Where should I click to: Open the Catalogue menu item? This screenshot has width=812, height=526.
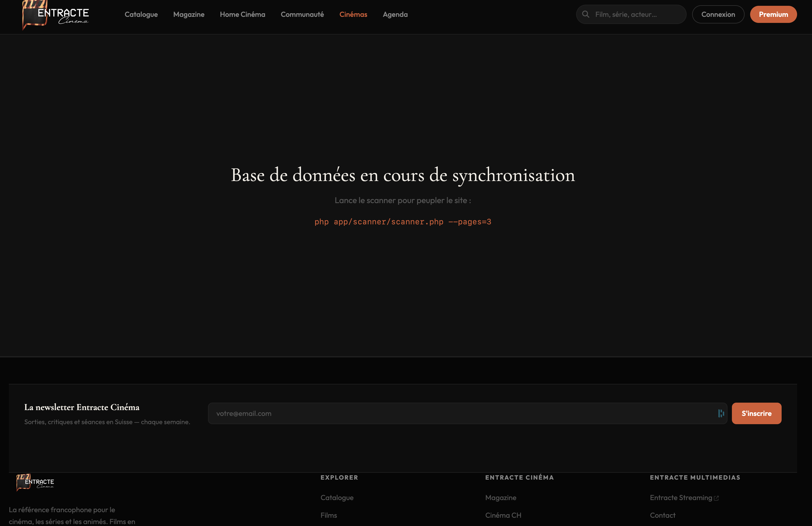(141, 14)
